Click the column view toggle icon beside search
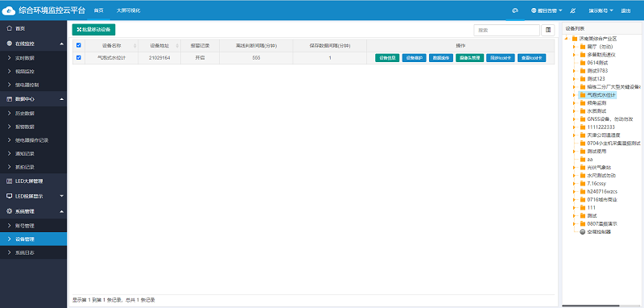644x308 pixels. click(548, 30)
